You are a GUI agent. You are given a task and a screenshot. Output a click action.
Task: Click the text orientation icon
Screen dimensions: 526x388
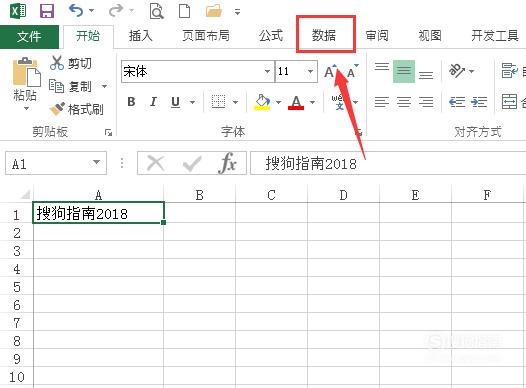click(457, 71)
